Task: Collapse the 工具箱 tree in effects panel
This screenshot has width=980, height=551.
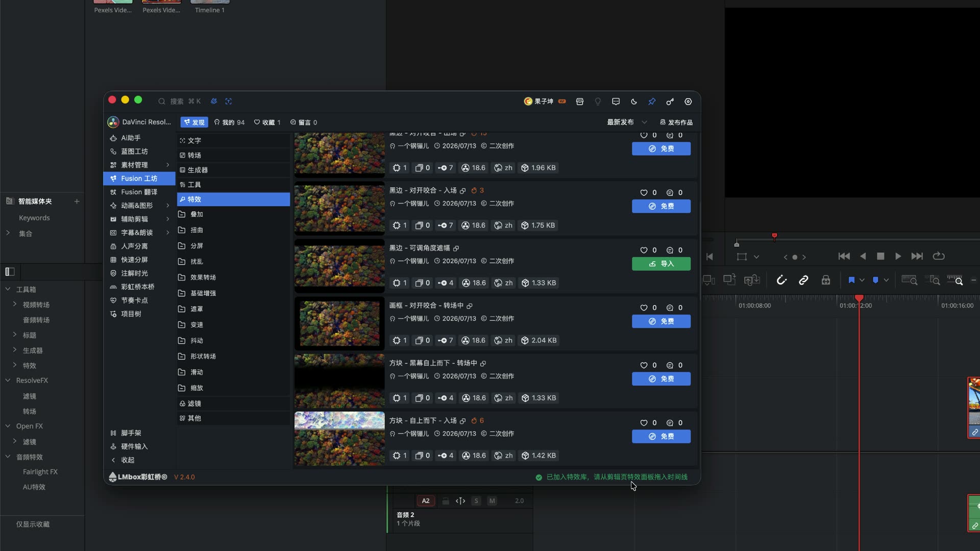Action: [8, 289]
